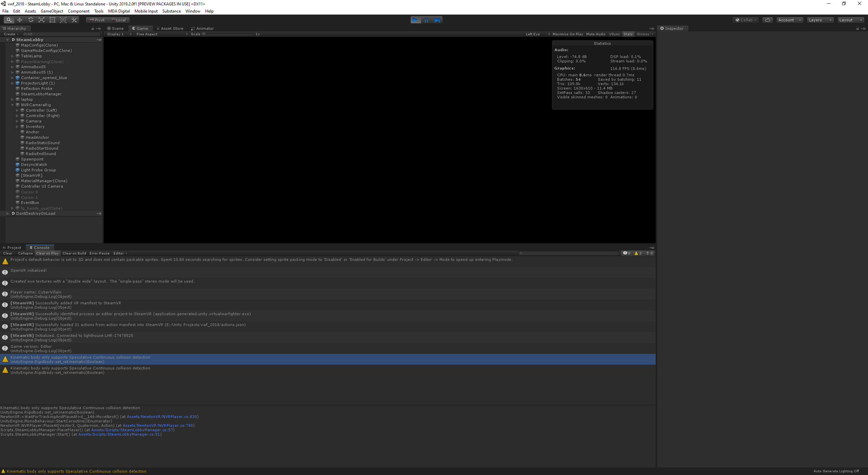
Task: Toggle the Stats overlay button
Action: (628, 34)
